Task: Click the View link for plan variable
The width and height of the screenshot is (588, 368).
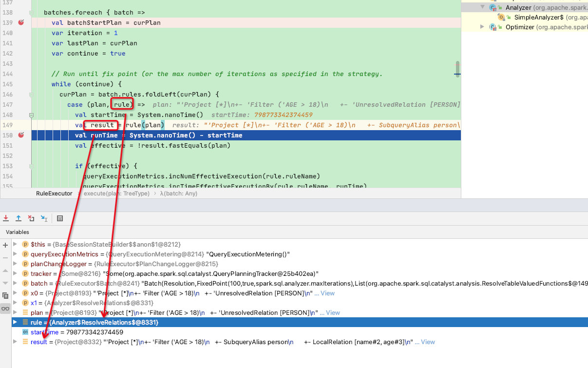Action: pyautogui.click(x=333, y=313)
